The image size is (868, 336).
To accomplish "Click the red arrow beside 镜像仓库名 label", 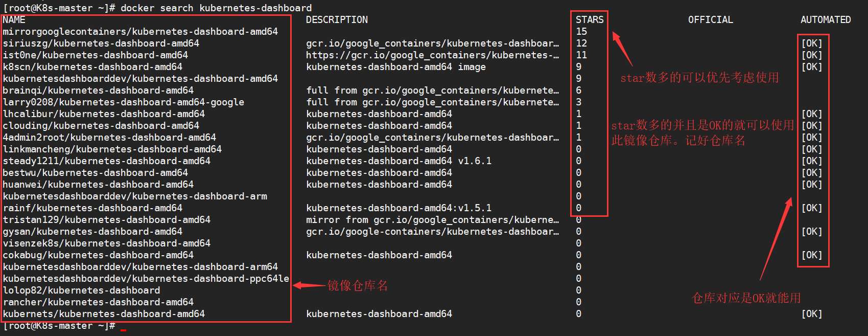I will pos(309,285).
